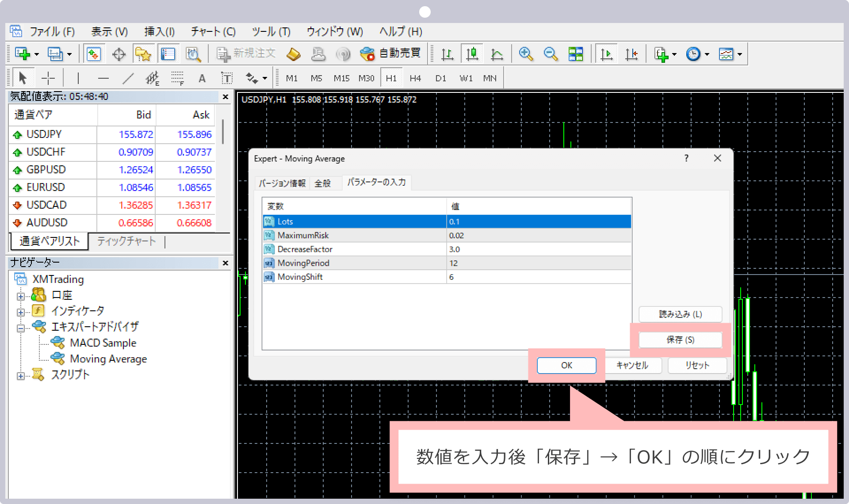Screen dimensions: 849x504
Task: Expand the インディケータ tree node
Action: click(x=21, y=312)
